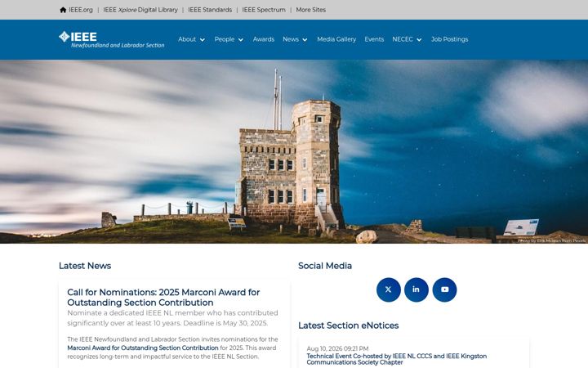The image size is (588, 368).
Task: Open the X (Twitter) social media icon
Action: click(389, 289)
